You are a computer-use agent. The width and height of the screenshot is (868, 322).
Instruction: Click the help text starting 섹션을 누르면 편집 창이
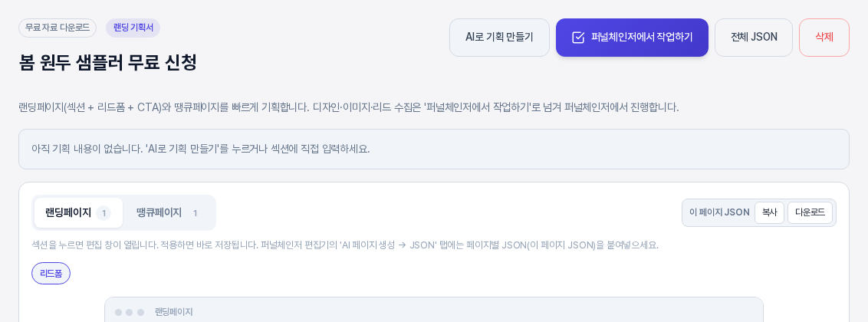pos(345,245)
